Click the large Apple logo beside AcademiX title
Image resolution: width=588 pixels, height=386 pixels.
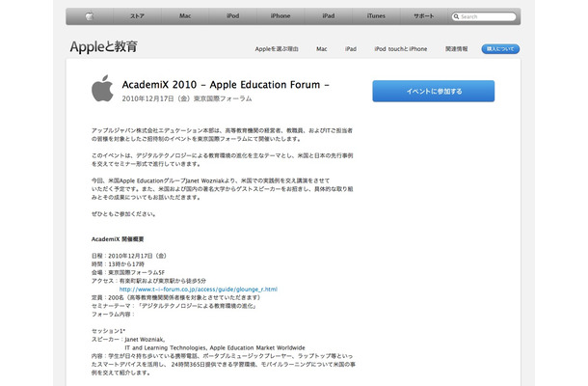click(x=102, y=88)
